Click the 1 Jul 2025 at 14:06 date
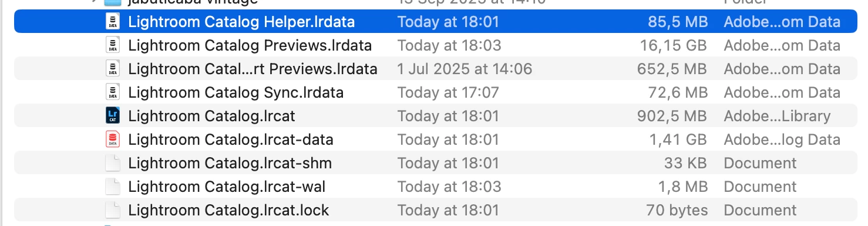The height and width of the screenshot is (226, 868). (465, 69)
